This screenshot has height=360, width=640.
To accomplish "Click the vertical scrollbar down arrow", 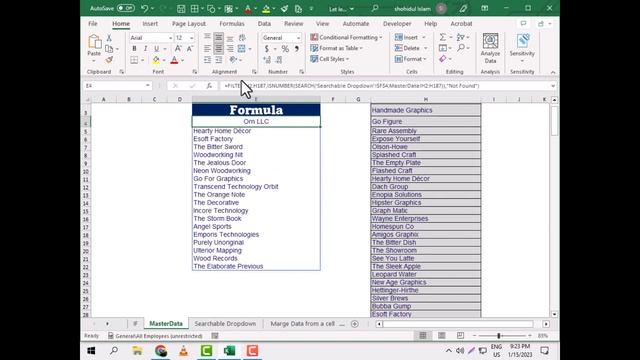I will pos(554,314).
